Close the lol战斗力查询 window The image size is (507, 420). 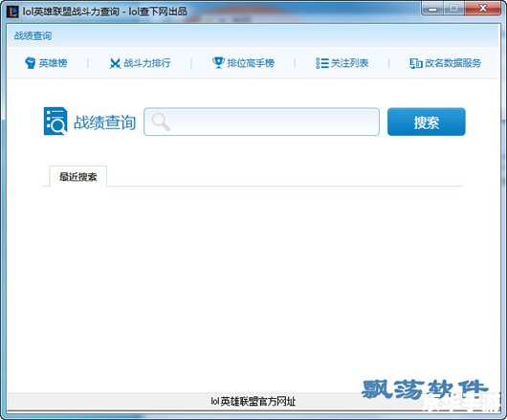[483, 9]
